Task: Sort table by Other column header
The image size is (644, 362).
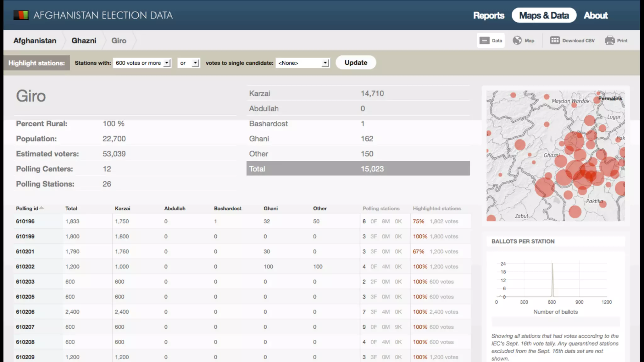Action: click(x=320, y=208)
